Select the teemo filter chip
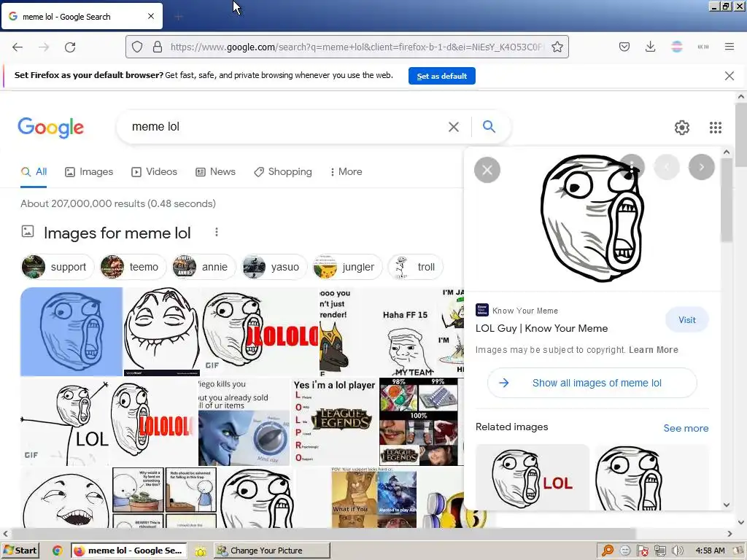 point(133,267)
